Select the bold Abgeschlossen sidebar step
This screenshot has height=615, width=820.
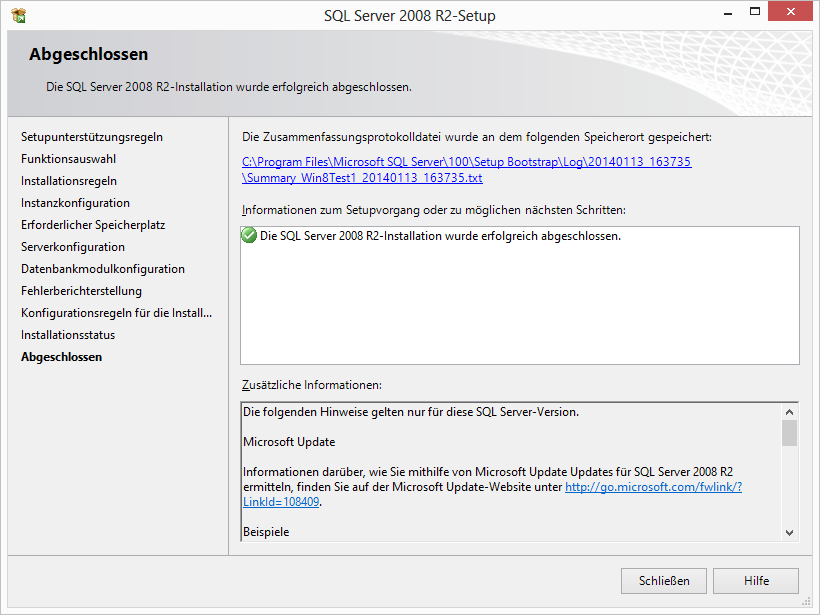pyautogui.click(x=61, y=357)
